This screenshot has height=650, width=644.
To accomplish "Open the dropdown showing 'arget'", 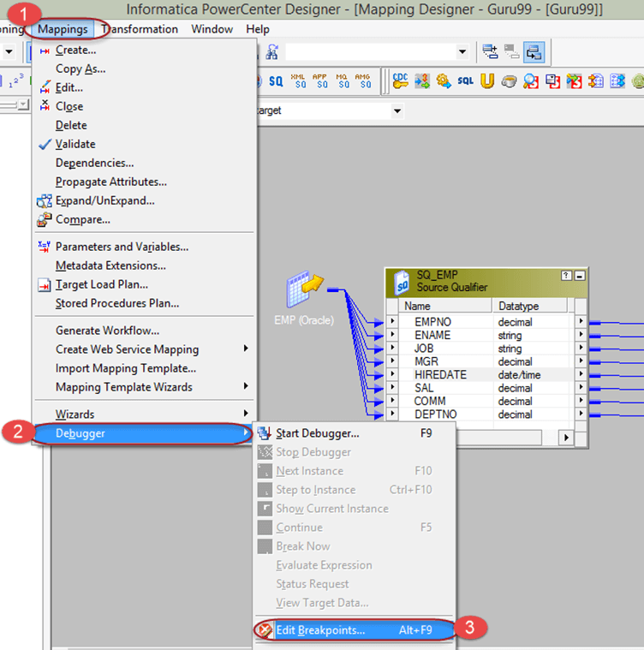I will coord(397,110).
